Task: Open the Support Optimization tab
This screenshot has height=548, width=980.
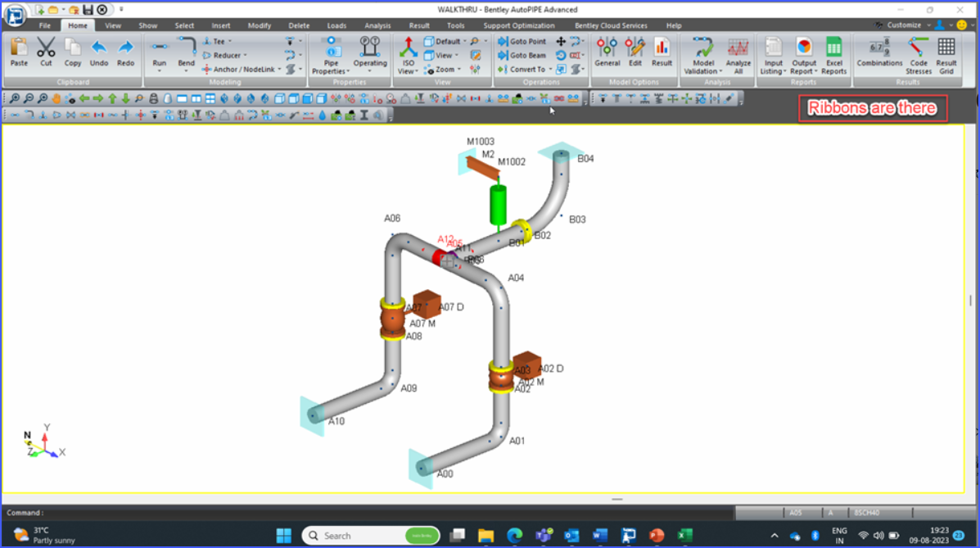Action: 519,25
